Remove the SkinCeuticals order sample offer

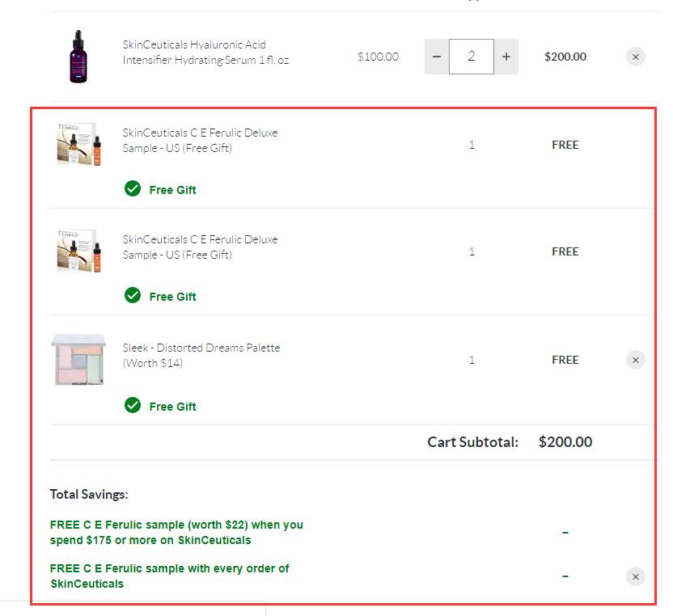tap(636, 576)
